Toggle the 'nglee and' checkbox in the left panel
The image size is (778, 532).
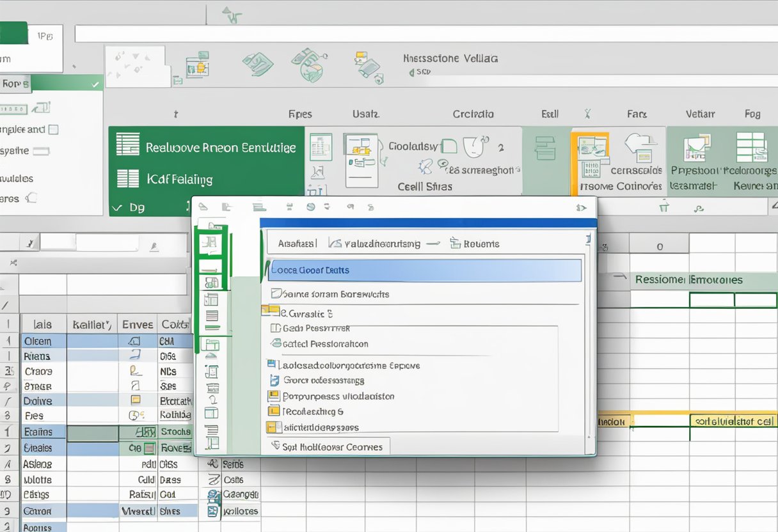(55, 129)
